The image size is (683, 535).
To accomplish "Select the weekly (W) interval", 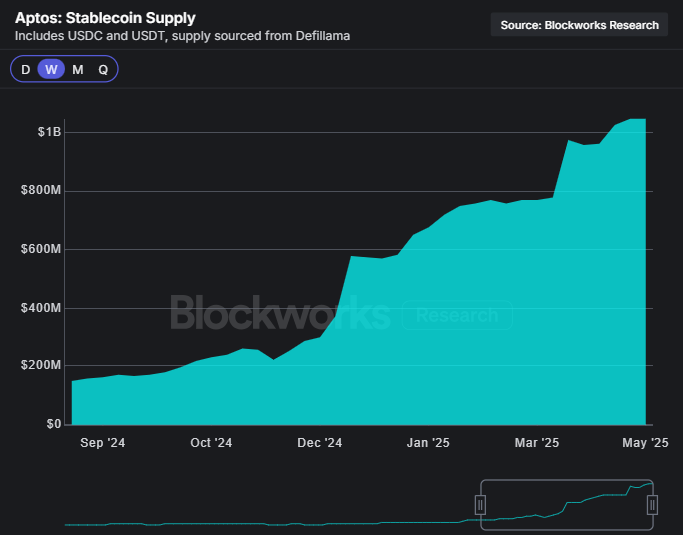I will tap(51, 69).
